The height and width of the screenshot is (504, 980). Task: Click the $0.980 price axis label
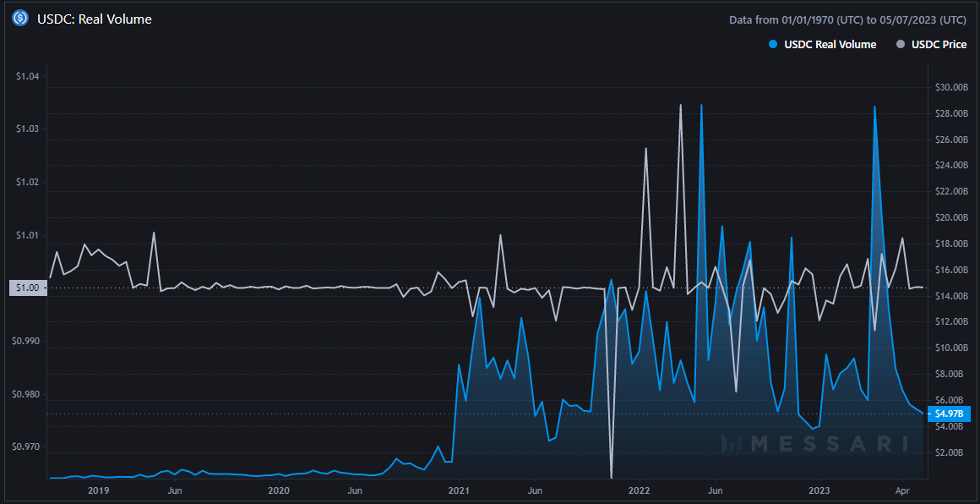tap(26, 395)
